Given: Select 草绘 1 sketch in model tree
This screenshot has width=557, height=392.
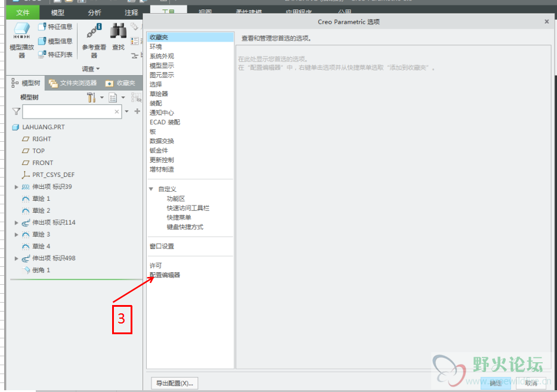Looking at the screenshot, I should tap(36, 198).
